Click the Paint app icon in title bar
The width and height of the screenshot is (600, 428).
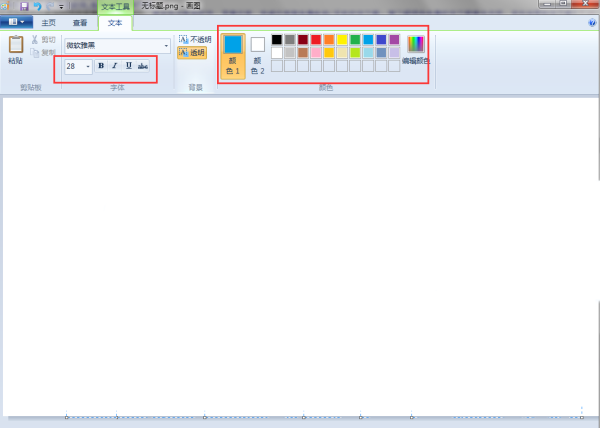coord(5,6)
